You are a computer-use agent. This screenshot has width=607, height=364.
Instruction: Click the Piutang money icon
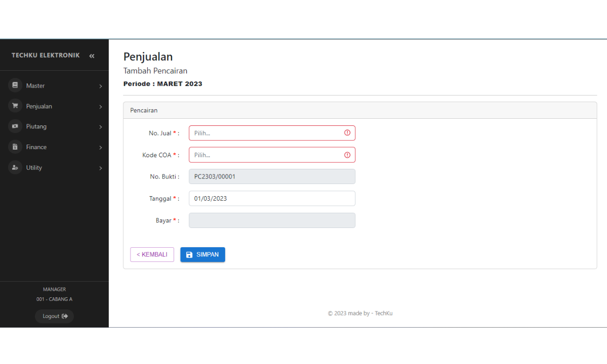point(15,126)
